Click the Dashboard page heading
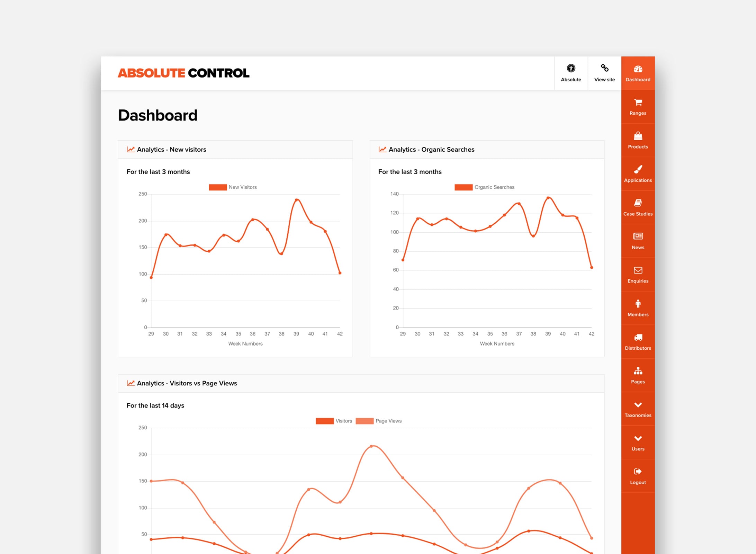The width and height of the screenshot is (756, 554). click(157, 115)
